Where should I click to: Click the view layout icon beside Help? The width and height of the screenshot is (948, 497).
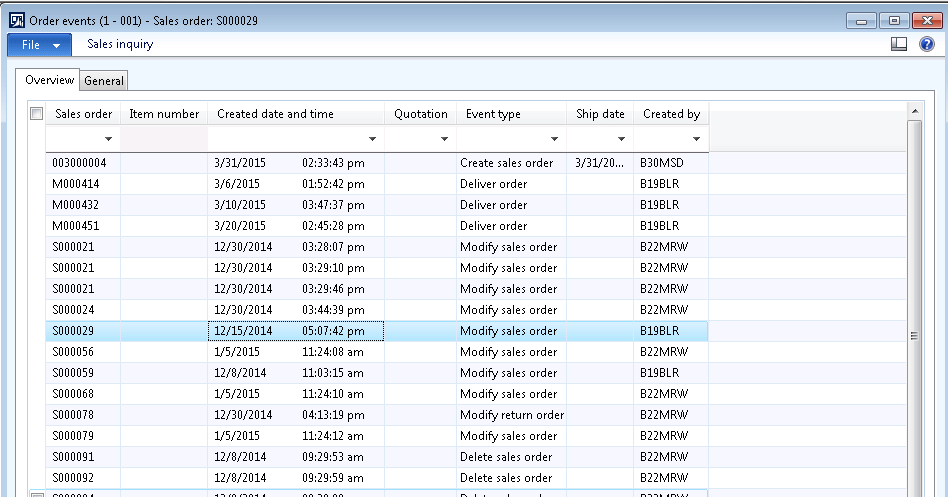[899, 44]
